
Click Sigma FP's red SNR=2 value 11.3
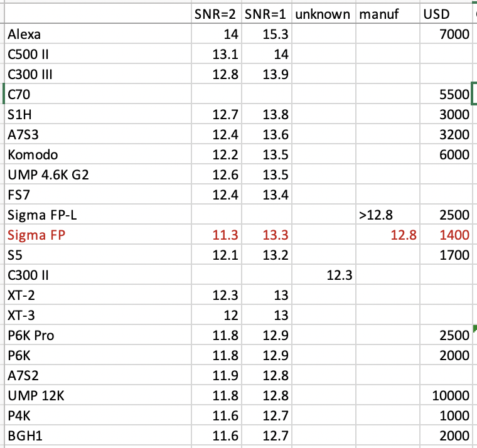217,234
